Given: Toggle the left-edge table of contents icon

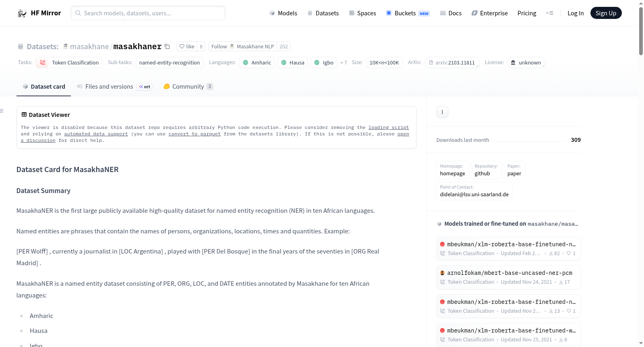Looking at the screenshot, I should coord(2,111).
